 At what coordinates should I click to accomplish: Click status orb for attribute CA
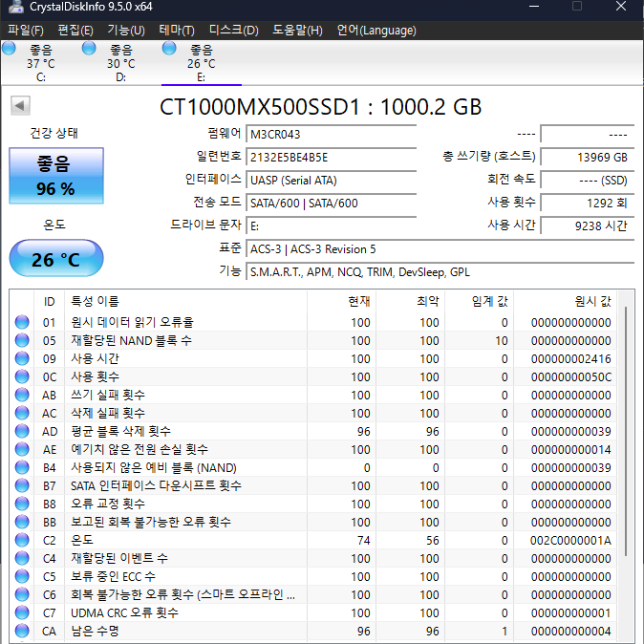[22, 631]
